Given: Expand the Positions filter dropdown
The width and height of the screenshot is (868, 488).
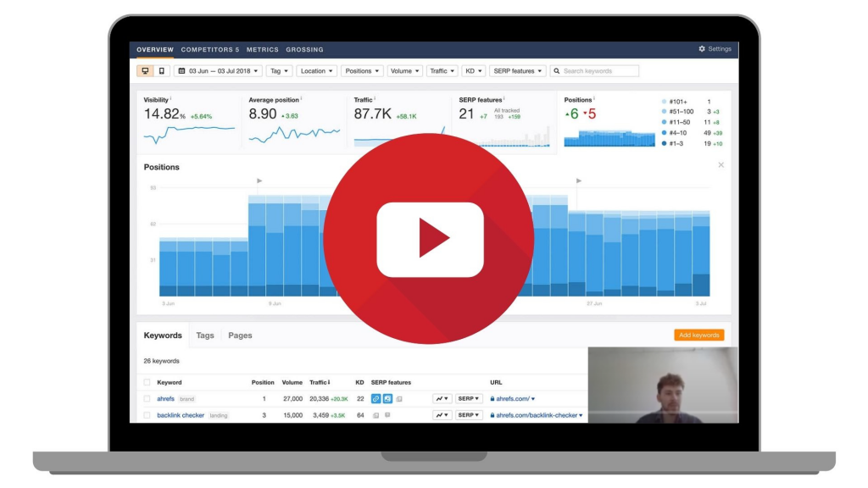Looking at the screenshot, I should [x=362, y=71].
